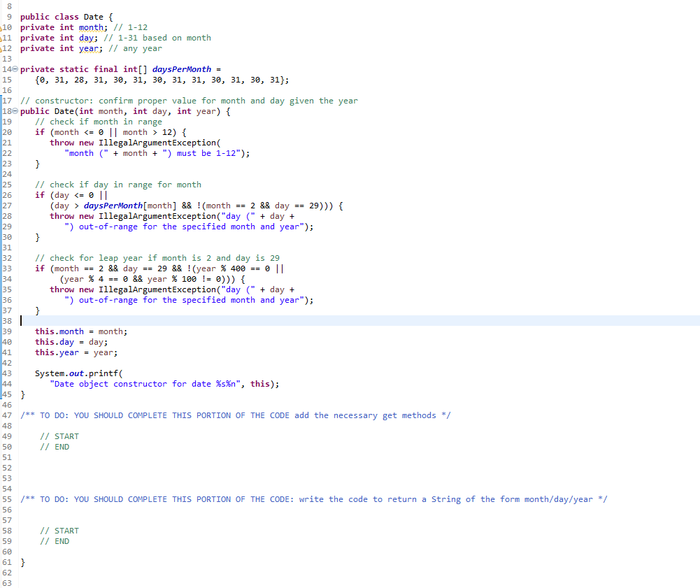Place cursor in the month field declaration
700x588 pixels.
91,27
